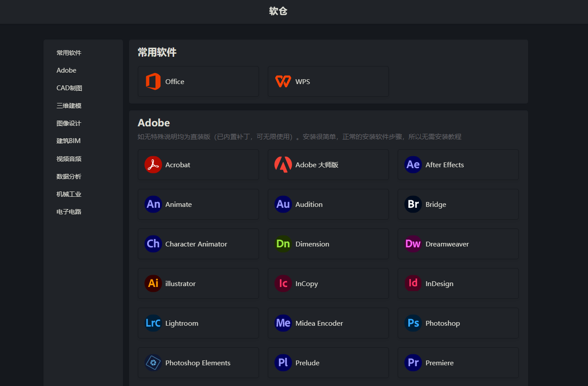
Task: Click the red Acrobat icon
Action: click(x=153, y=165)
